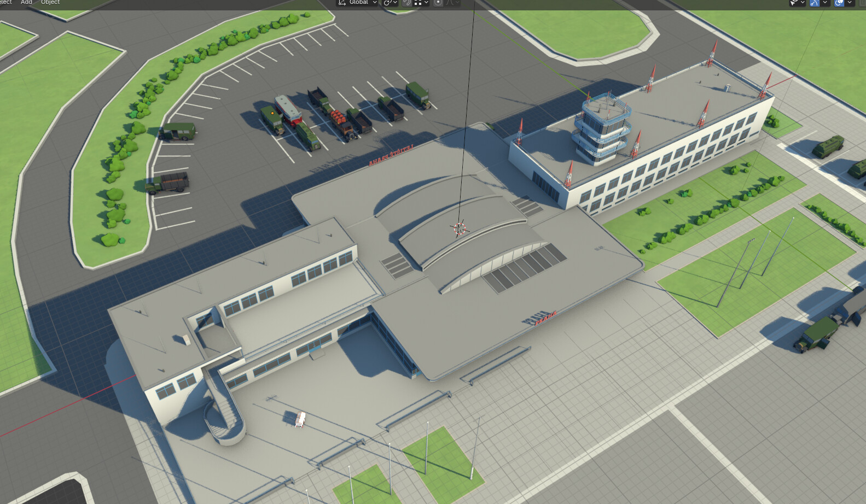Expand the gizmo options dropdown arrow
Viewport: 866px width, 504px height.
(825, 2)
